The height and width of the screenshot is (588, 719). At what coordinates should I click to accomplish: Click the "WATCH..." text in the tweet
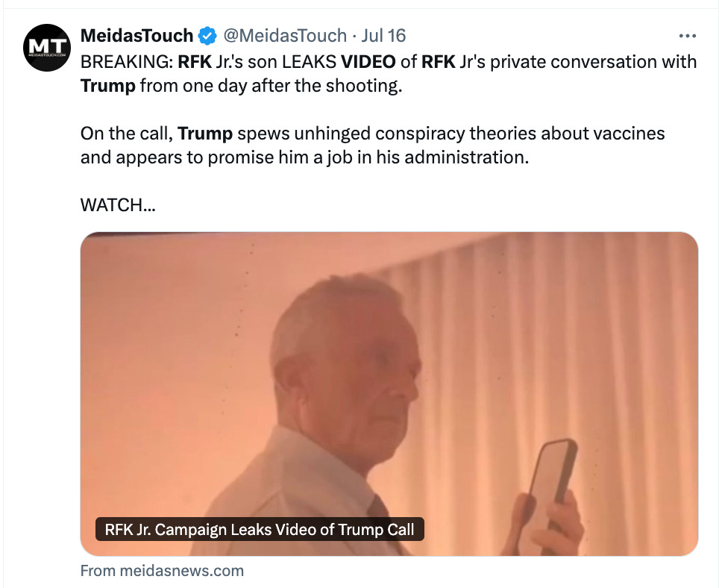pyautogui.click(x=117, y=206)
